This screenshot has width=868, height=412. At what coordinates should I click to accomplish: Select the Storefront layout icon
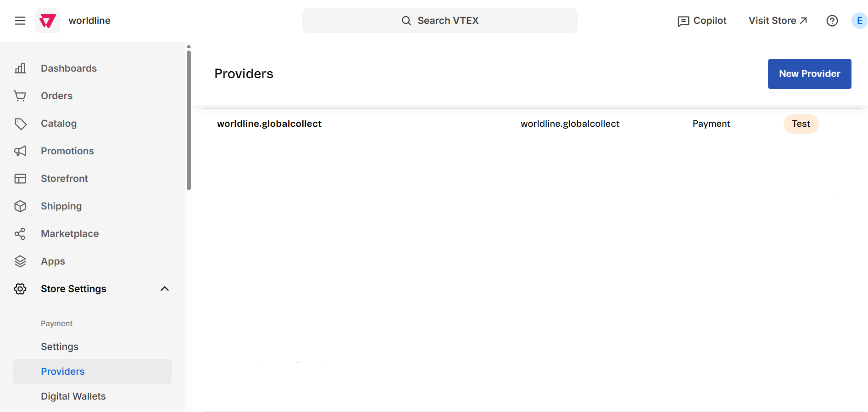[20, 178]
